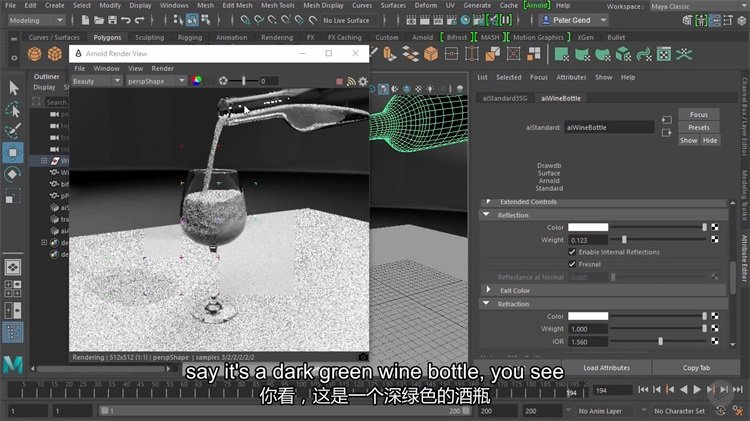Click the Undo arrow icon

(x=126, y=20)
